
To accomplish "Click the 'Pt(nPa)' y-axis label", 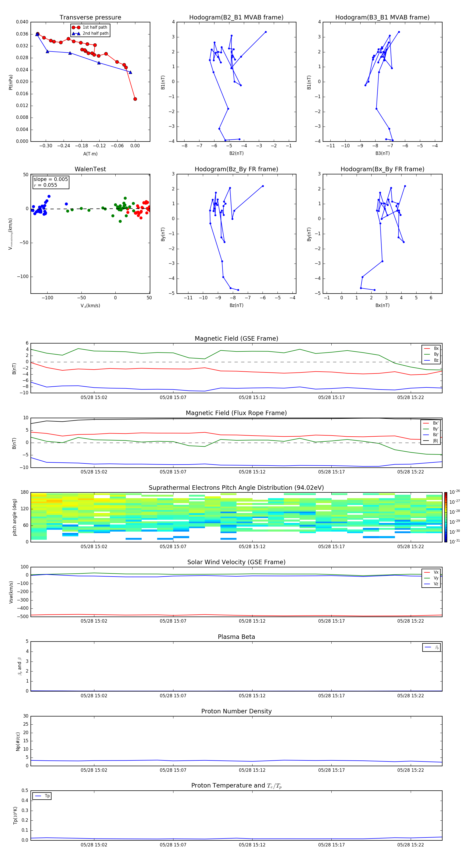I will tap(11, 82).
